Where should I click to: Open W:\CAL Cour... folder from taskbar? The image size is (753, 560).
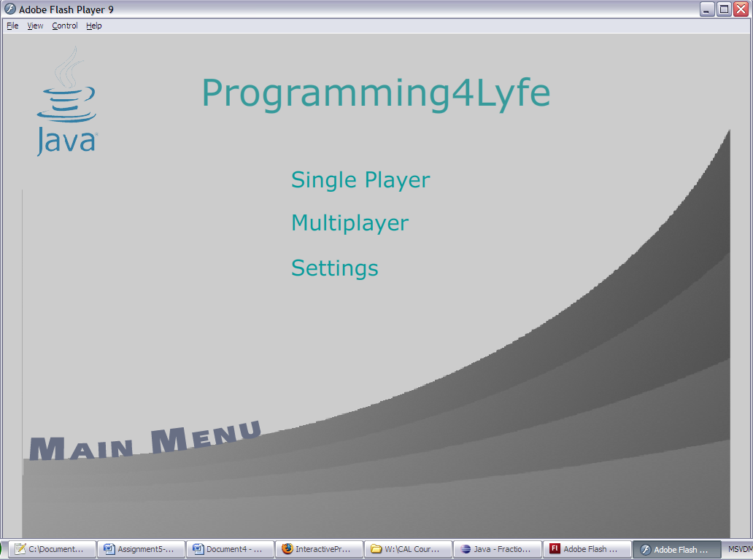(x=408, y=549)
